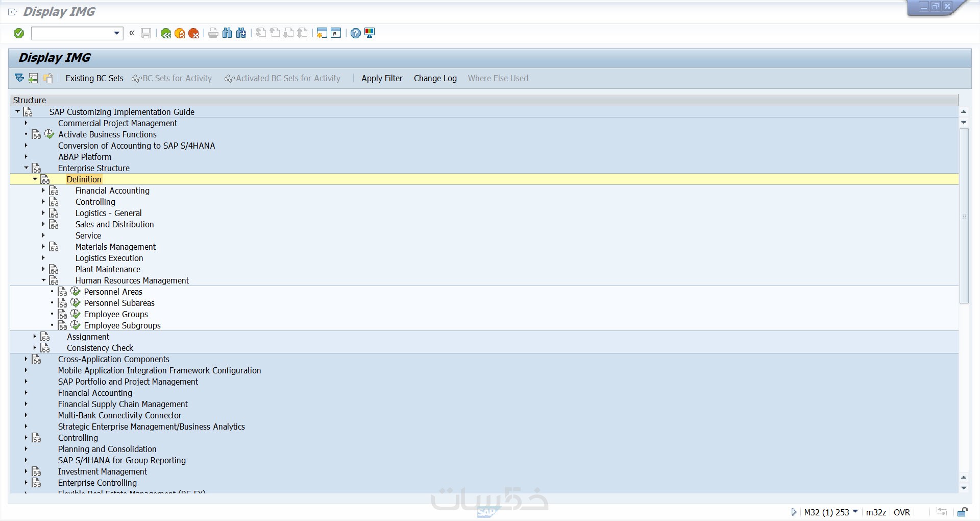Collapse the Definition node
The width and height of the screenshot is (980, 521).
coord(35,179)
